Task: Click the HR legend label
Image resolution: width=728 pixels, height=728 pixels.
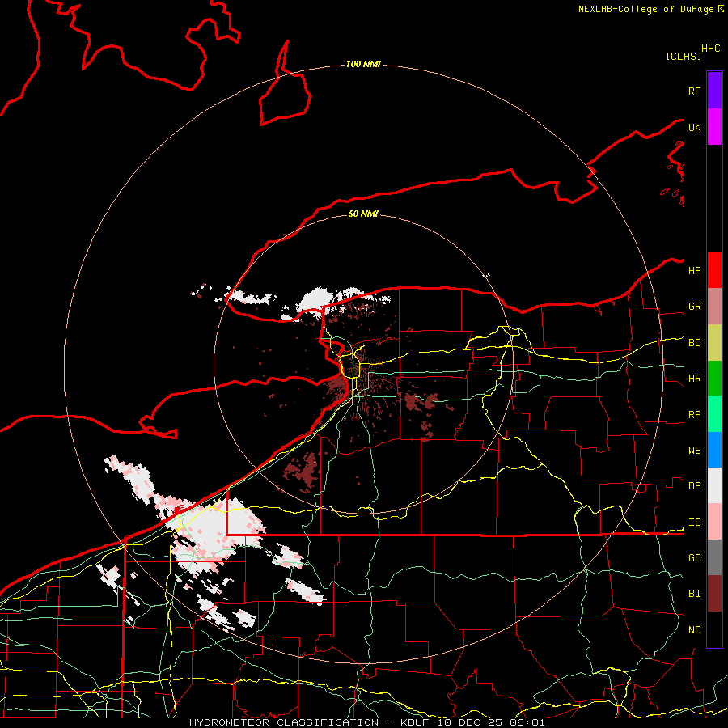Action: click(694, 379)
